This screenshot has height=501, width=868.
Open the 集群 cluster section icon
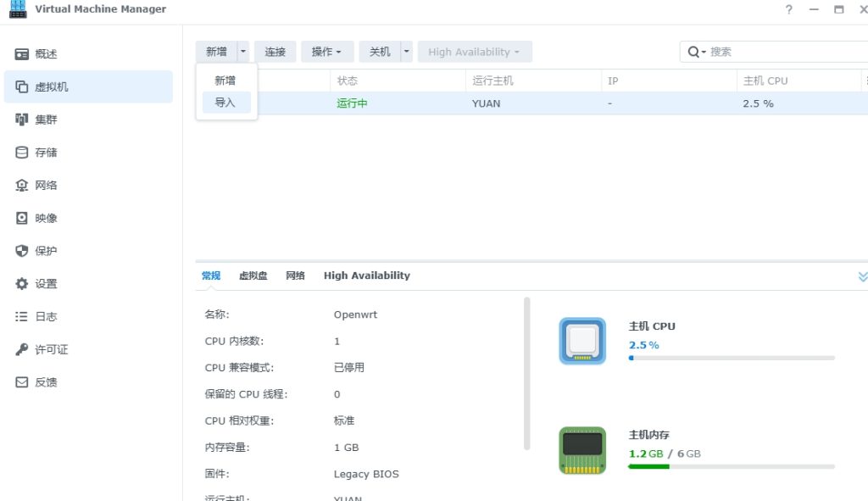pos(22,120)
